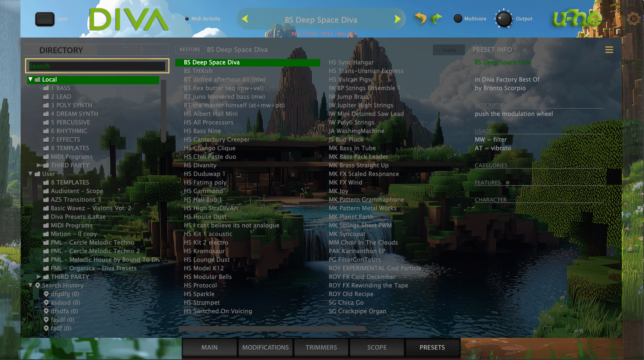Open the hamburger menu in Preset Info

(x=609, y=50)
